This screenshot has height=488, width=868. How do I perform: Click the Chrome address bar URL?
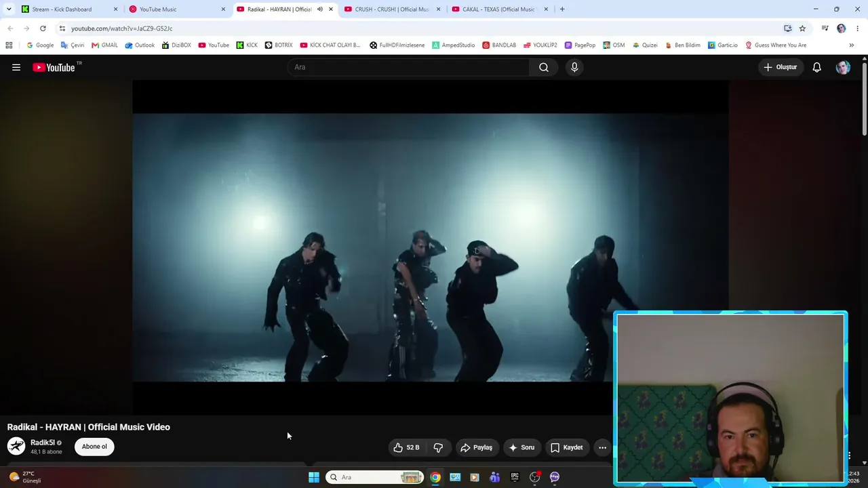pyautogui.click(x=122, y=28)
